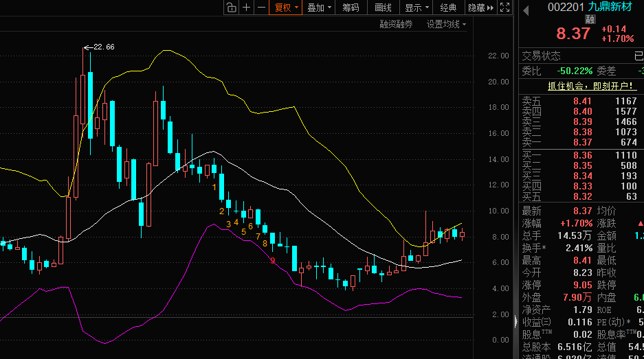Select the 画线 drawing tool button

pos(384,8)
